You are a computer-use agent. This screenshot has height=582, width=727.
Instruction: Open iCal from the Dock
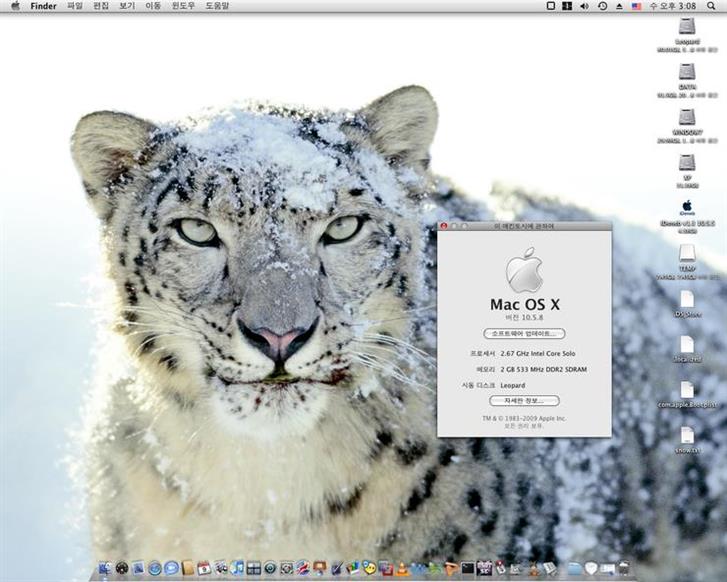[x=204, y=568]
